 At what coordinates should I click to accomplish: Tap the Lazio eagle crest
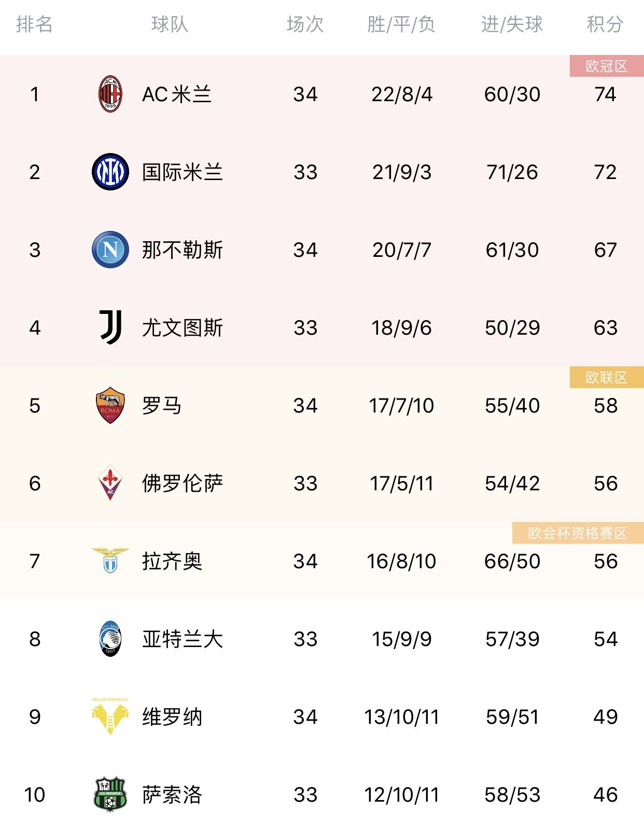click(x=110, y=560)
